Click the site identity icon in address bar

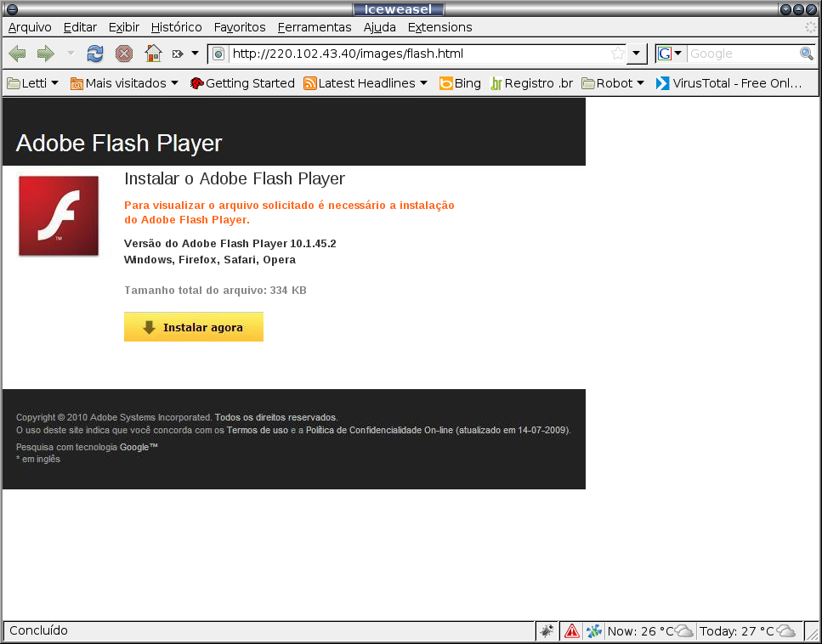(218, 54)
